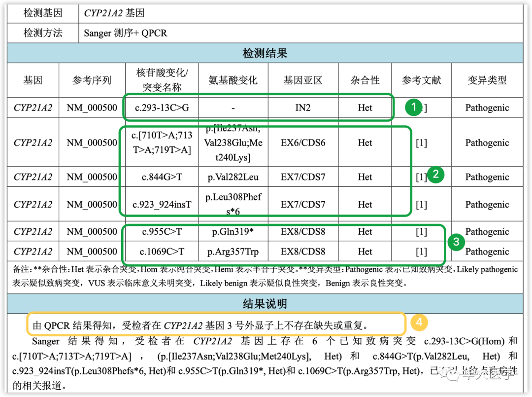Image resolution: width=532 pixels, height=397 pixels.
Task: Click Pathogenic in the c.293-13C>G row
Action: (487, 108)
